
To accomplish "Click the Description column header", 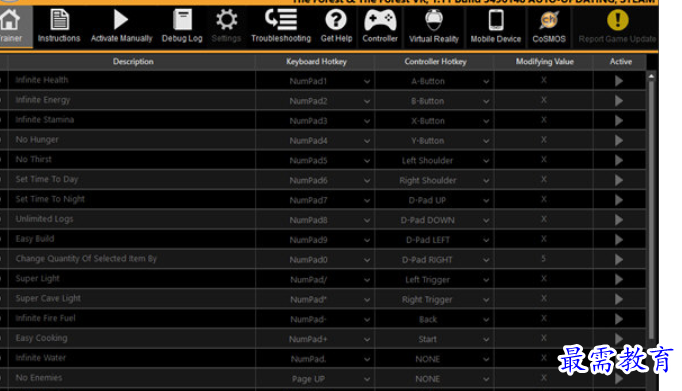I will point(133,62).
